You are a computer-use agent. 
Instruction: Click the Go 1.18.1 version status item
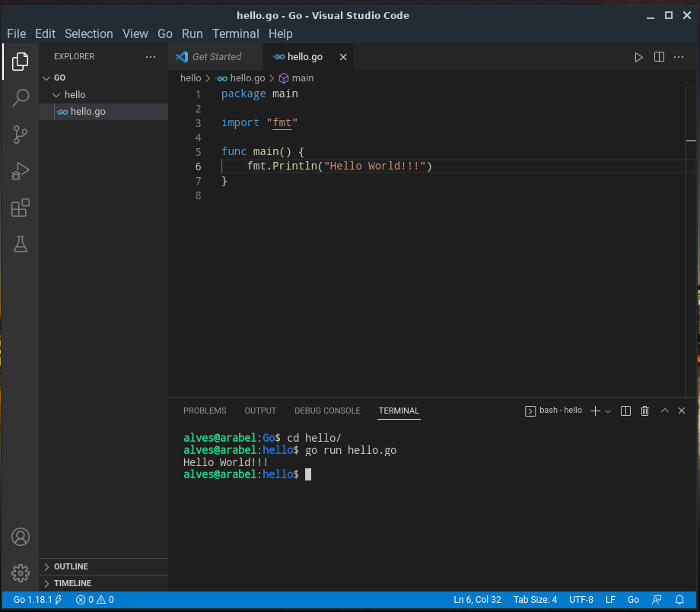[x=37, y=600]
